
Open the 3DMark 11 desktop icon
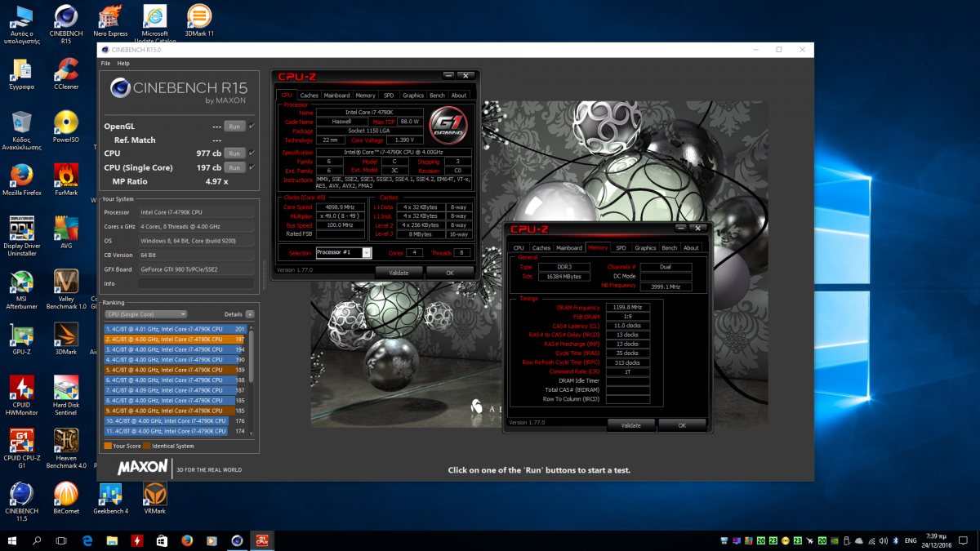click(x=199, y=21)
